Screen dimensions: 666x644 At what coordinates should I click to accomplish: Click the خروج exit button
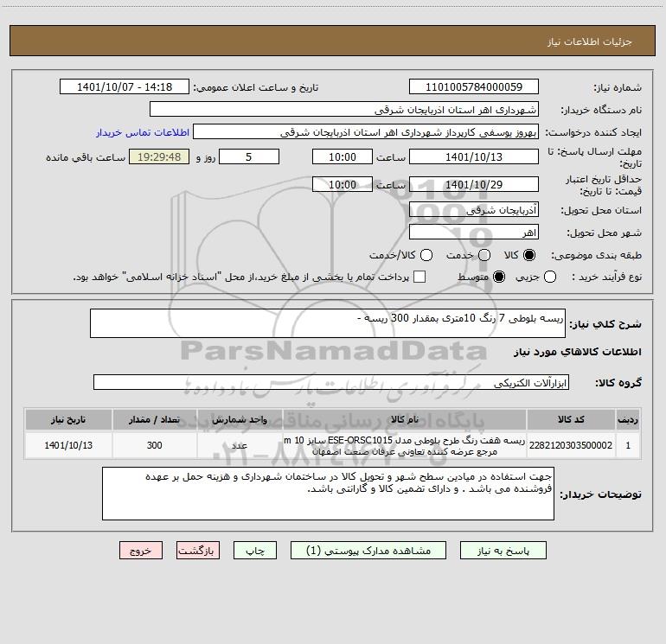[x=141, y=551]
